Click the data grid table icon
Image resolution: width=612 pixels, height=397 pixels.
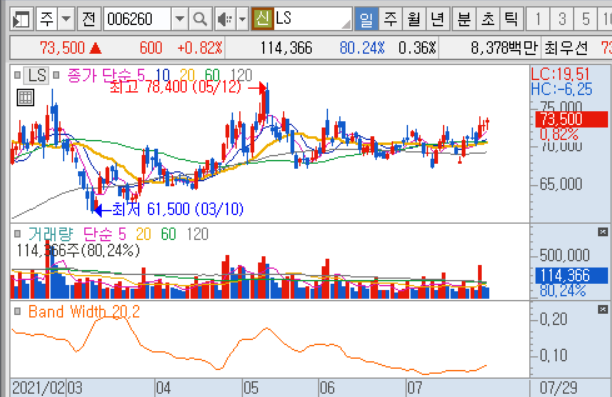coord(25,97)
